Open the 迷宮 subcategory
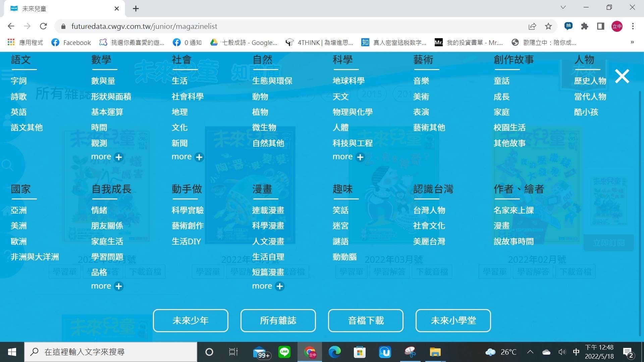Screen dimensions: 644x362 click(341, 226)
